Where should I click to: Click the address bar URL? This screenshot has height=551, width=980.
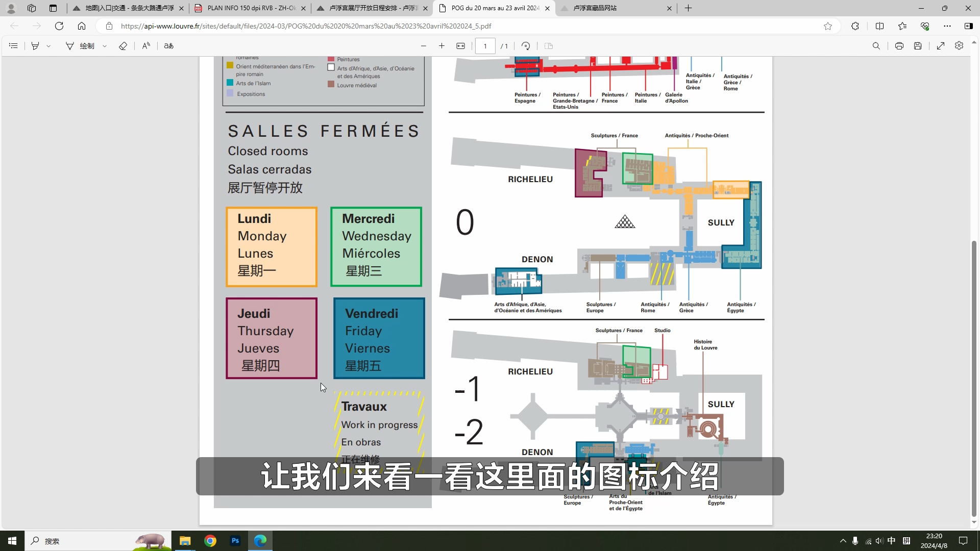306,26
